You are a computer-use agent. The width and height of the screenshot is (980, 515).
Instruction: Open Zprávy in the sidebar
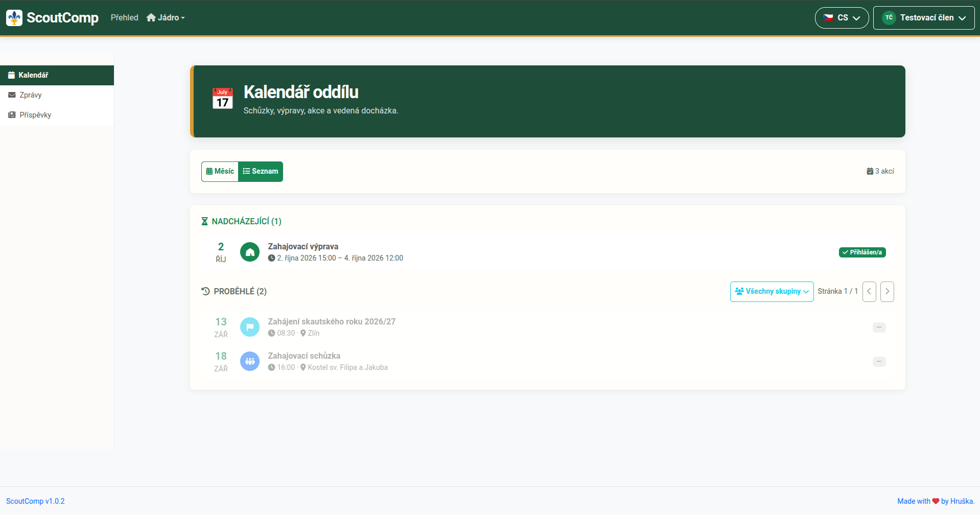coord(57,95)
